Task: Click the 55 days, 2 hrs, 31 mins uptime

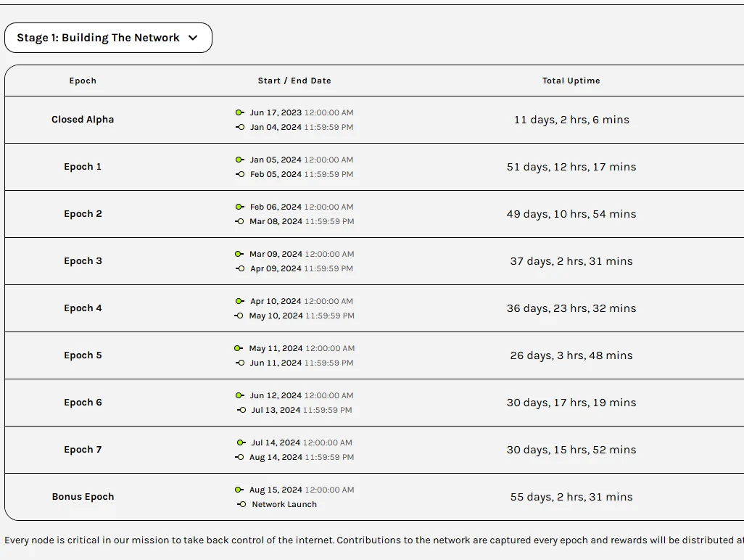Action: (x=571, y=497)
